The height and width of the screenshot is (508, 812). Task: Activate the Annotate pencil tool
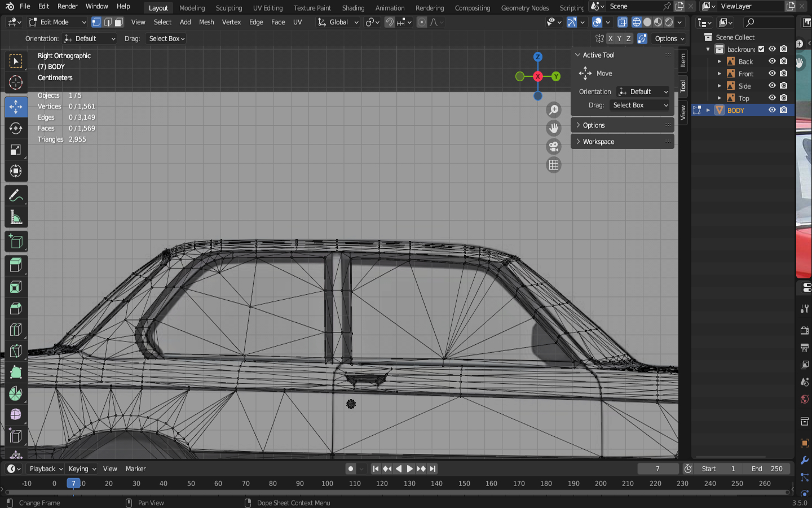(16, 195)
